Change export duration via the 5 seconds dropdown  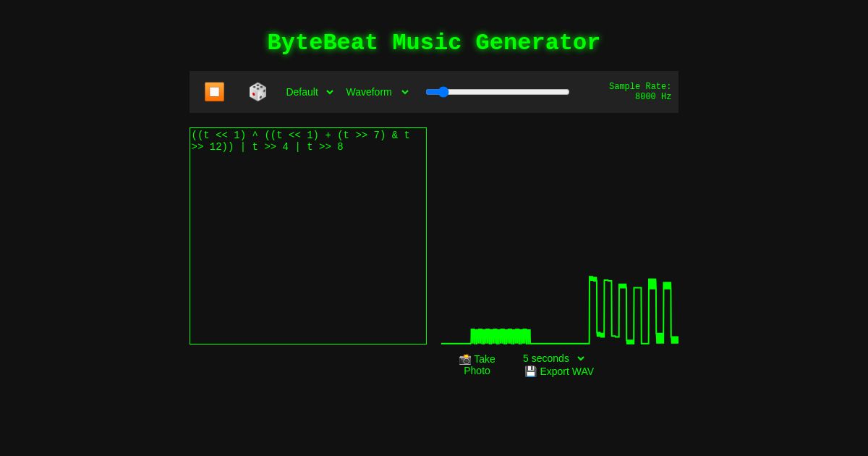tap(553, 358)
